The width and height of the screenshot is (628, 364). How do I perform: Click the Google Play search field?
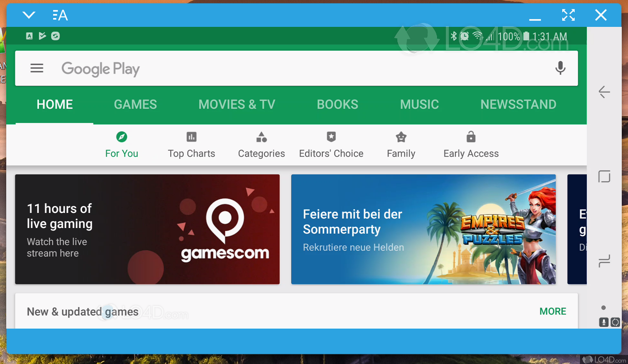(296, 68)
